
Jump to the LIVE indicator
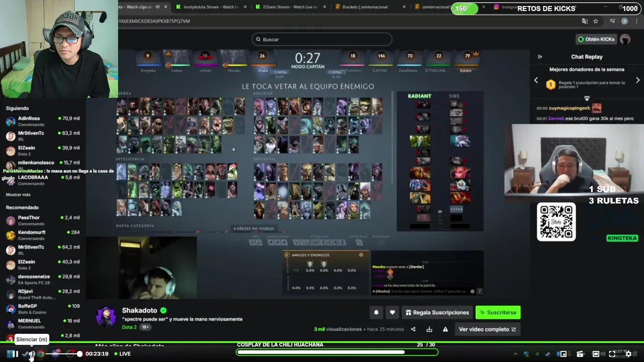[x=122, y=354]
